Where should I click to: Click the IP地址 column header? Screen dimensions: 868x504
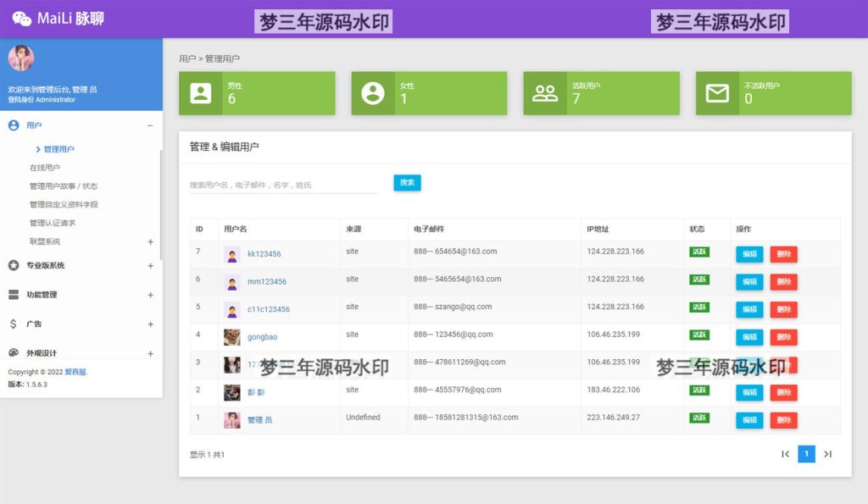tap(598, 229)
